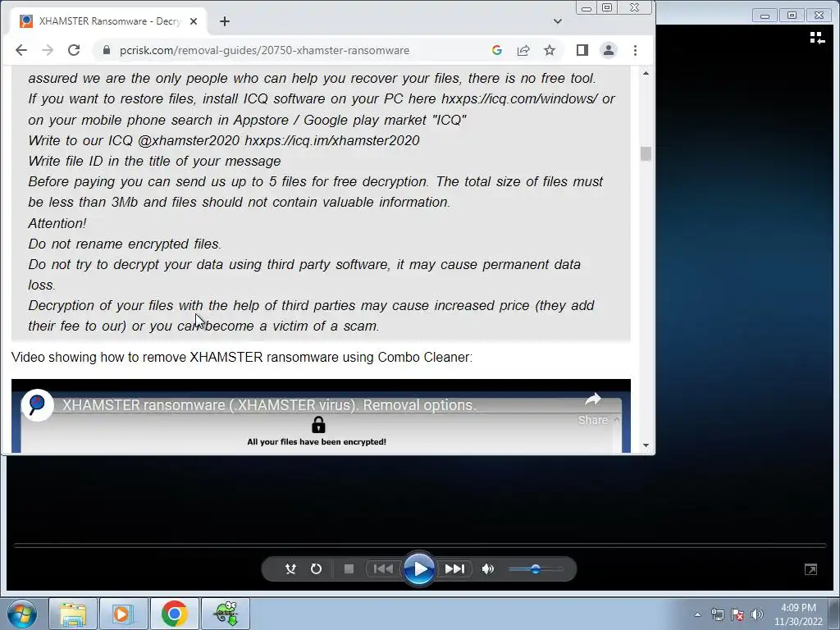
Task: Click the network tray icon
Action: click(717, 614)
